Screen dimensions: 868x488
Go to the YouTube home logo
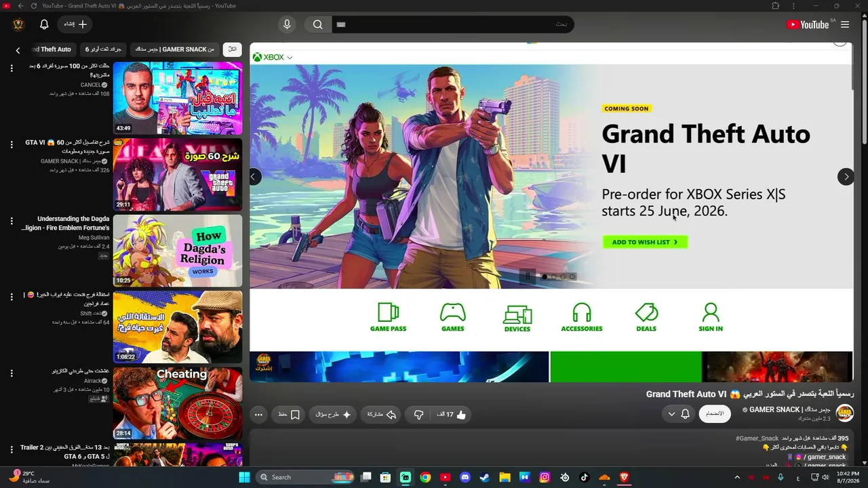point(808,24)
